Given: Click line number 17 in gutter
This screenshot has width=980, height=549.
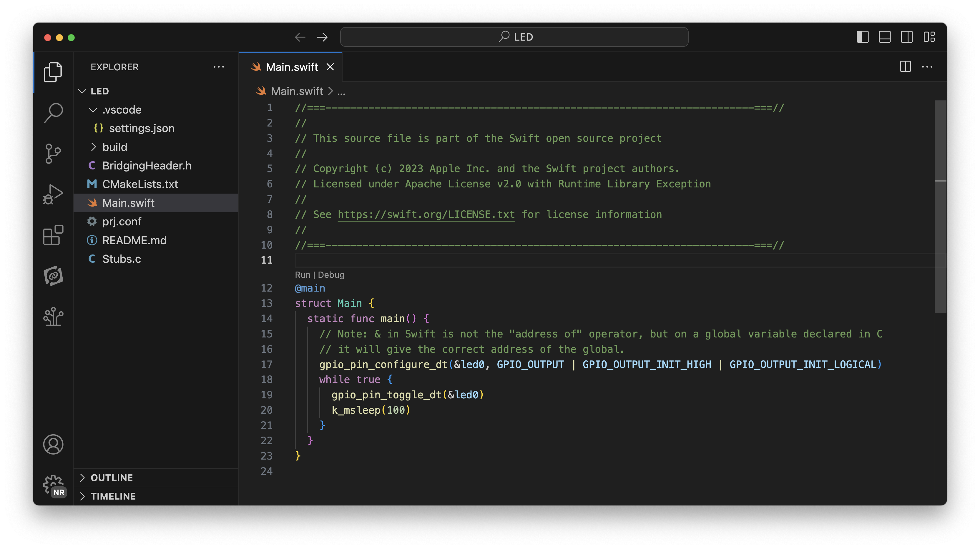Looking at the screenshot, I should pyautogui.click(x=267, y=365).
